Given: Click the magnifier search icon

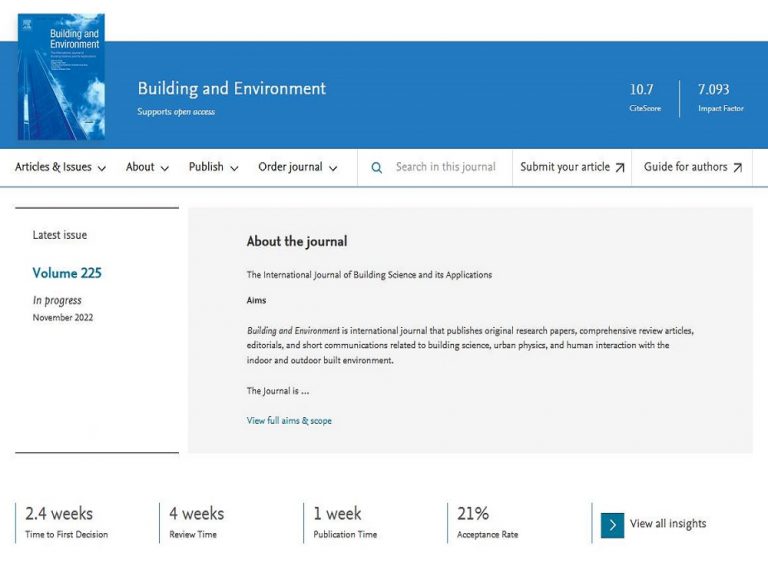Looking at the screenshot, I should 376,168.
